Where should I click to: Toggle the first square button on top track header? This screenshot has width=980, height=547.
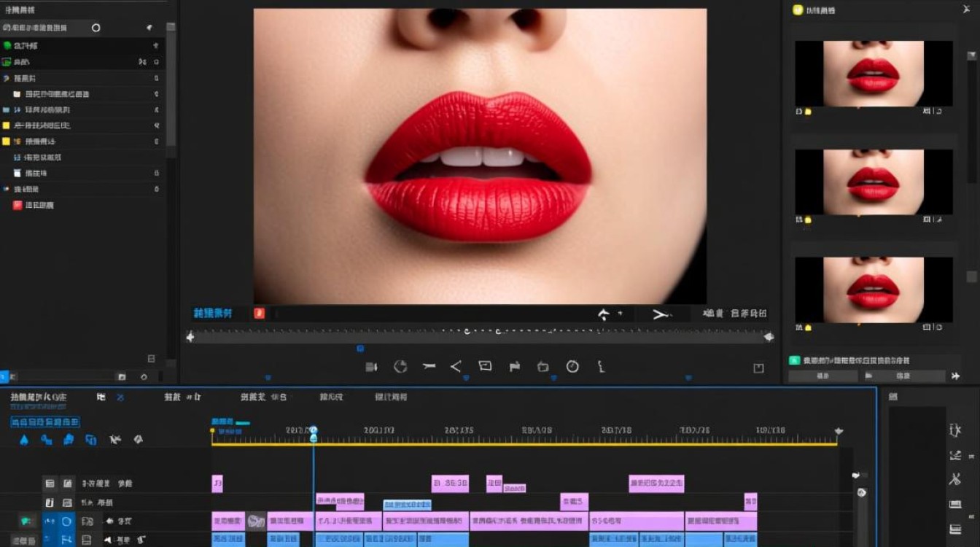[x=50, y=483]
